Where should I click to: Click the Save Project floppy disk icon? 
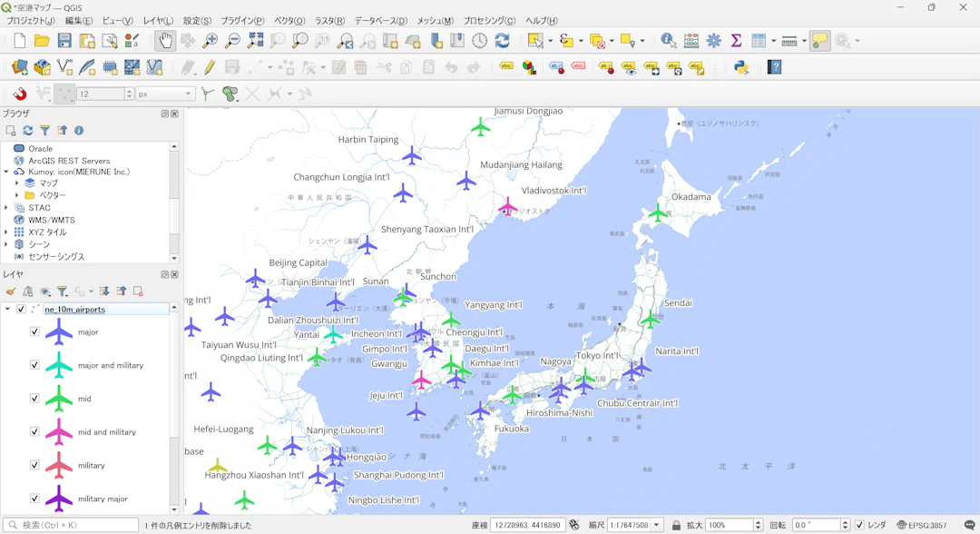64,41
